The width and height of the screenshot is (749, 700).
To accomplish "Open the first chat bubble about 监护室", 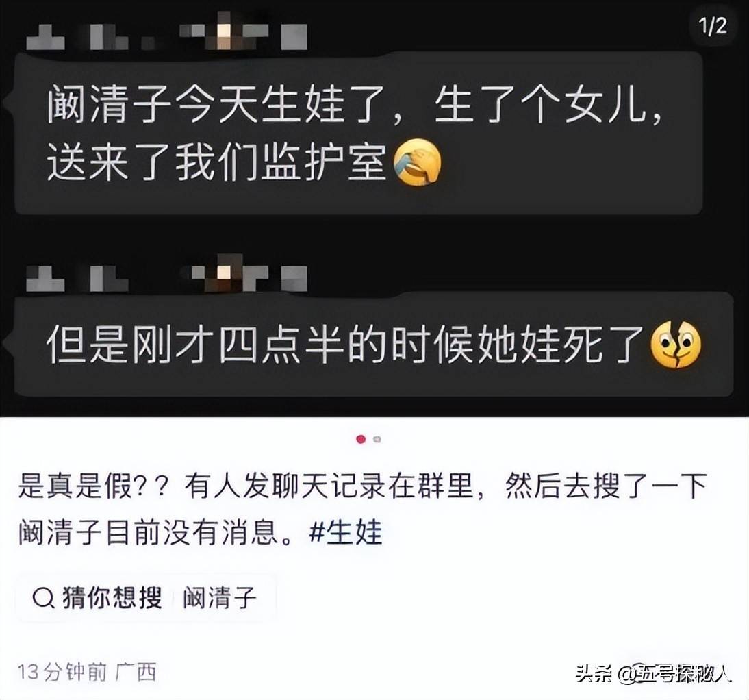I will click(359, 134).
